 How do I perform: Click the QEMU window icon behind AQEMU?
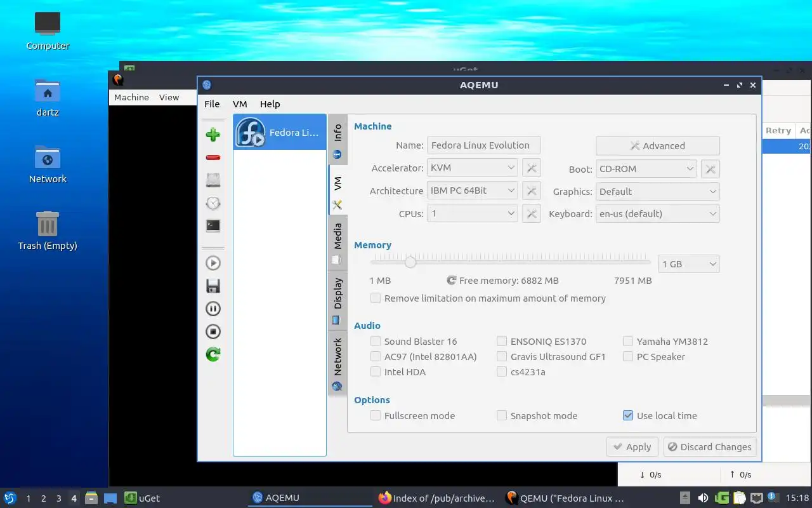pos(117,79)
